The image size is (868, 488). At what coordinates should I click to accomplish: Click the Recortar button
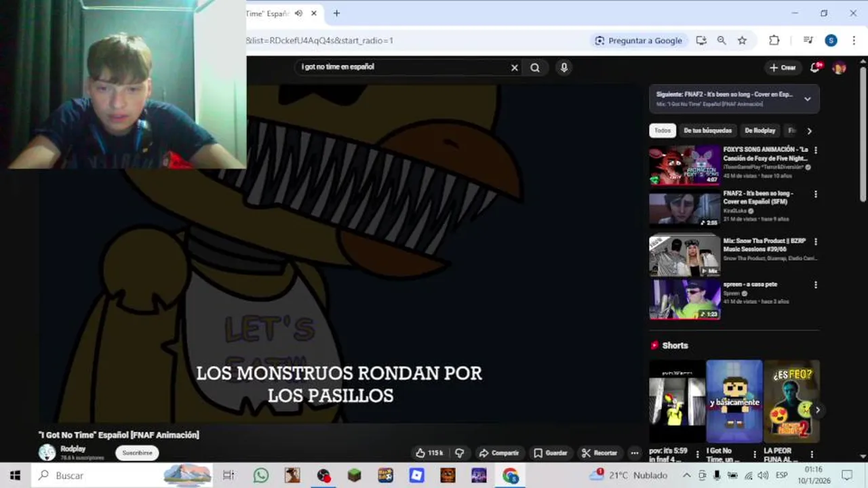click(599, 453)
